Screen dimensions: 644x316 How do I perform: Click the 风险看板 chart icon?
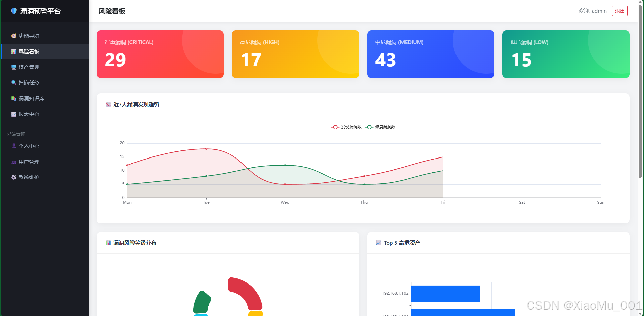tap(14, 51)
